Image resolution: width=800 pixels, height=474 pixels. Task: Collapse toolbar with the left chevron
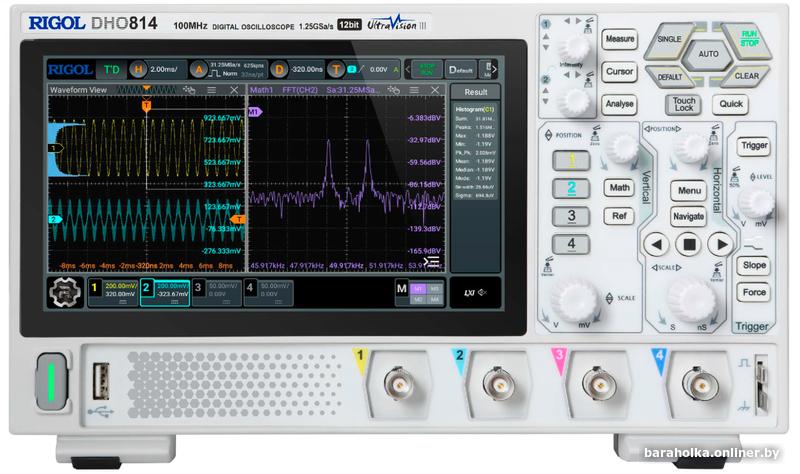(408, 69)
